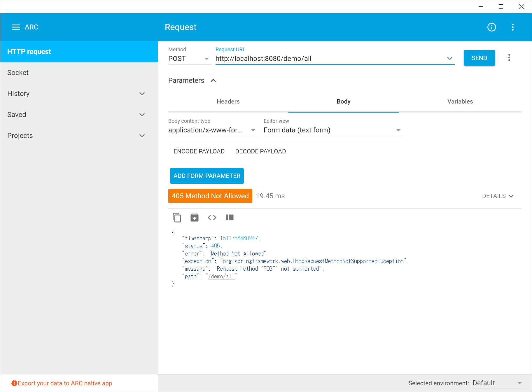Switch to the Variables tab
The height and width of the screenshot is (392, 532).
[x=460, y=101]
